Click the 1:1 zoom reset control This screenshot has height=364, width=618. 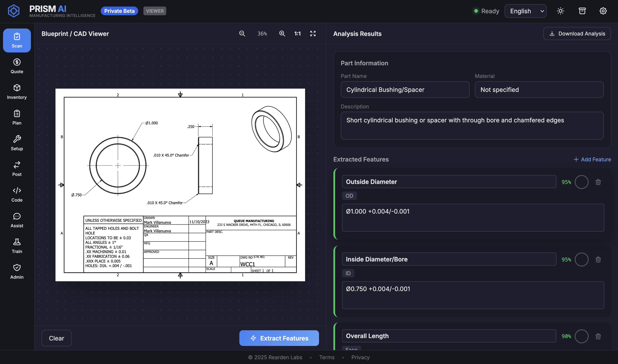(297, 34)
